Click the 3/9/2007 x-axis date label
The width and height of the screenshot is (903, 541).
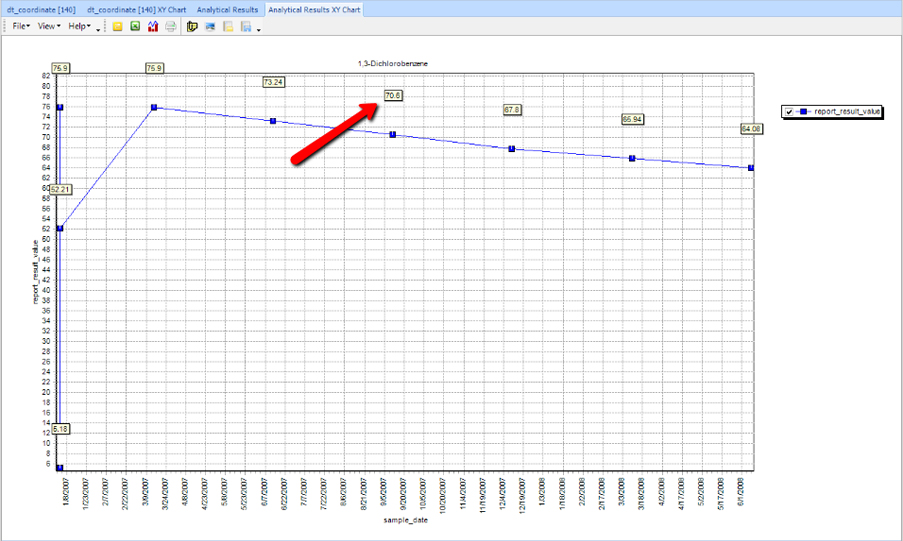(x=145, y=491)
